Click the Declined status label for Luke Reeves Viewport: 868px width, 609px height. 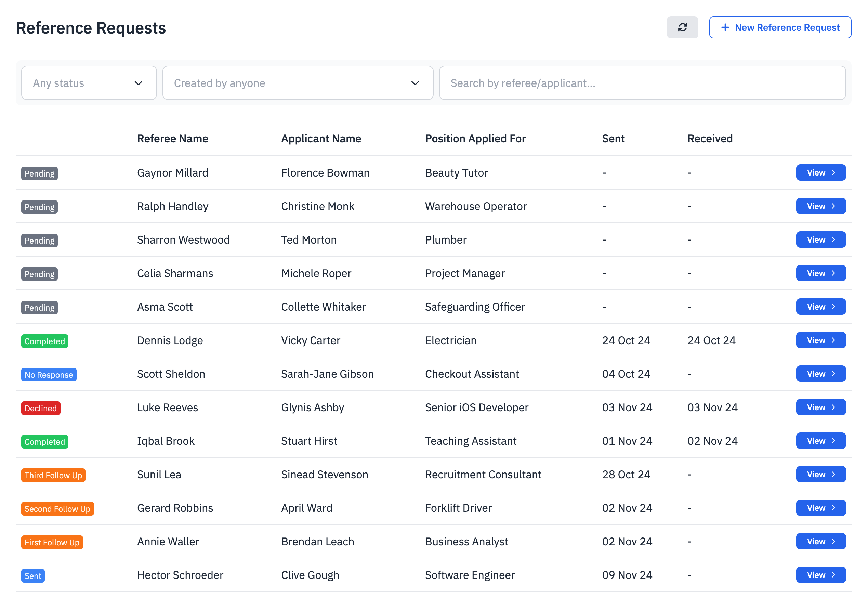[x=41, y=408]
